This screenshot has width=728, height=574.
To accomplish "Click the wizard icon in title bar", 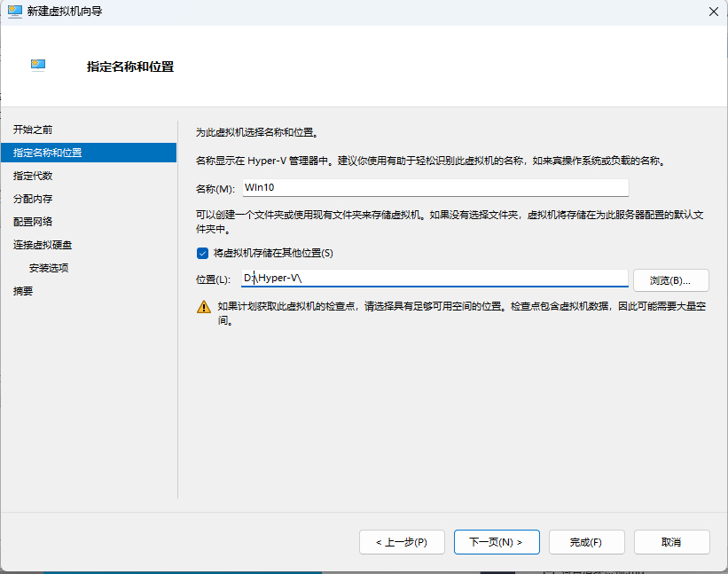I will [15, 12].
